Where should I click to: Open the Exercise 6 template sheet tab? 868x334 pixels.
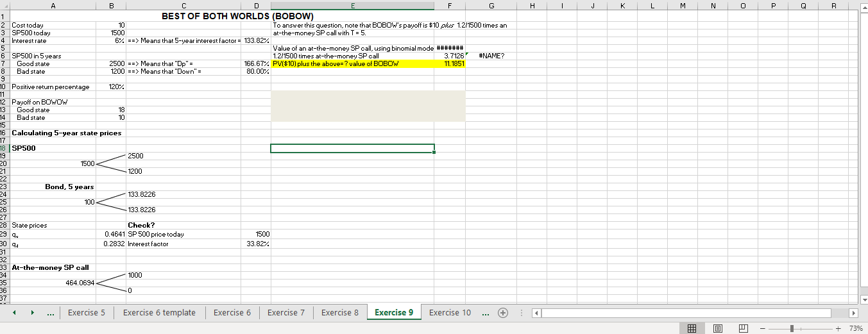pyautogui.click(x=159, y=313)
